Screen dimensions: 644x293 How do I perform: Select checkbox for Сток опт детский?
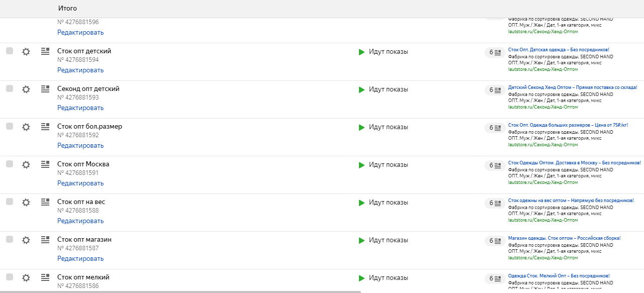tap(10, 51)
